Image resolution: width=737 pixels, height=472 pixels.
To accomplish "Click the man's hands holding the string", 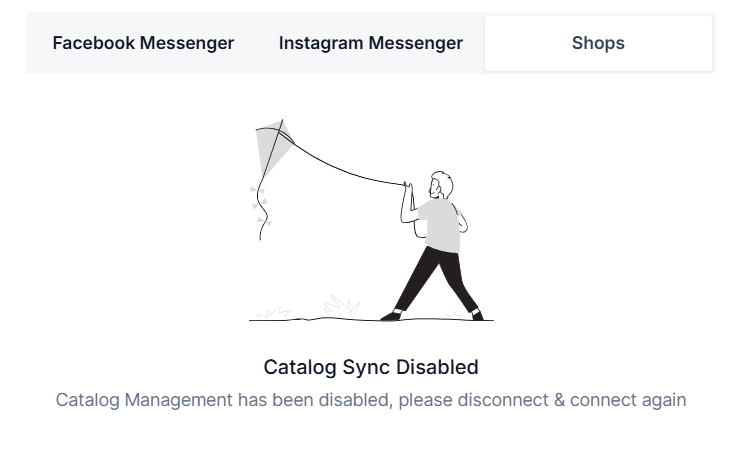I will tap(407, 187).
